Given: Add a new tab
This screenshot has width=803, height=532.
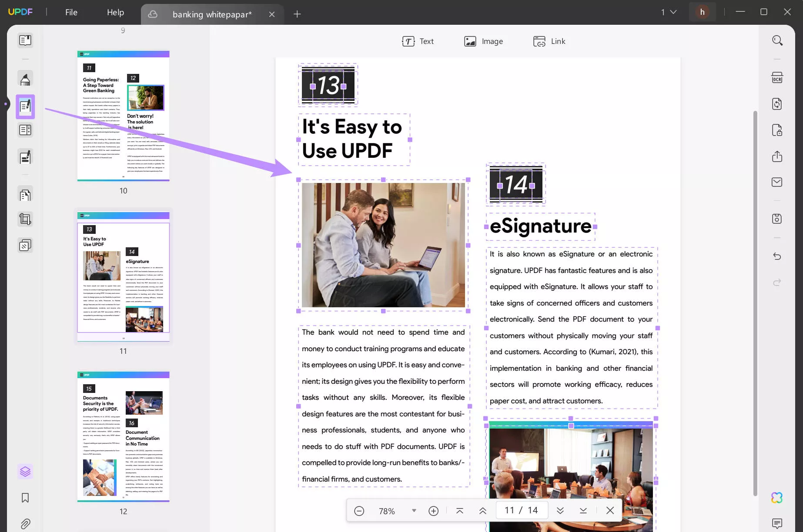Looking at the screenshot, I should (297, 14).
